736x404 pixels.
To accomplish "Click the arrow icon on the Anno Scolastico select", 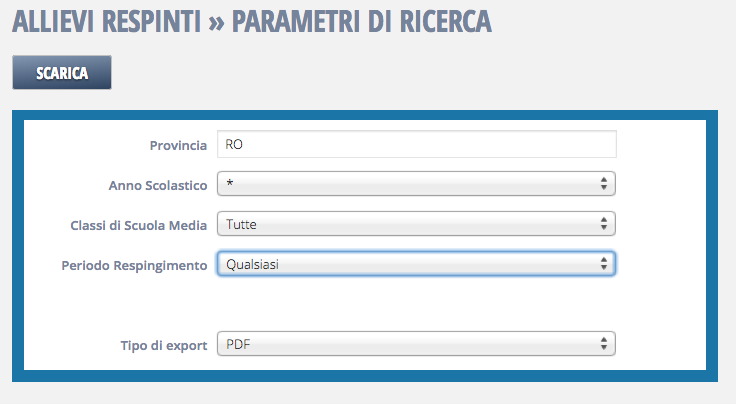I will pos(604,184).
